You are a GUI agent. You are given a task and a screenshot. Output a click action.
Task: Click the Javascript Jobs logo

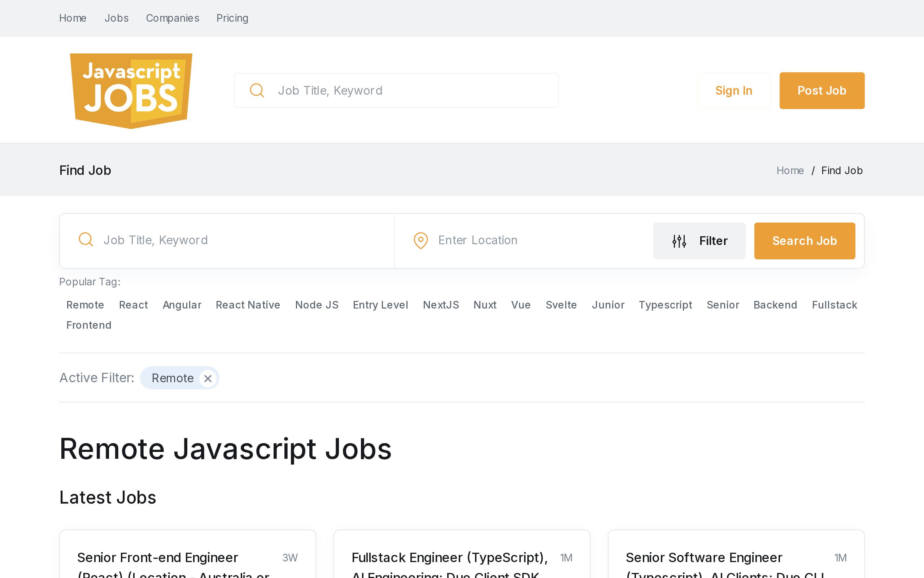click(131, 91)
